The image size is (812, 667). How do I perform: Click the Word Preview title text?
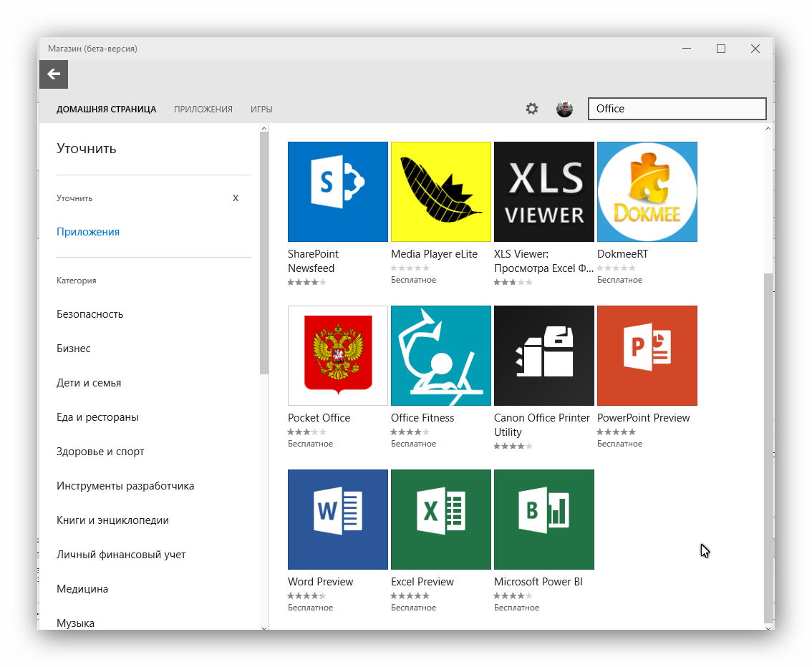click(x=321, y=582)
